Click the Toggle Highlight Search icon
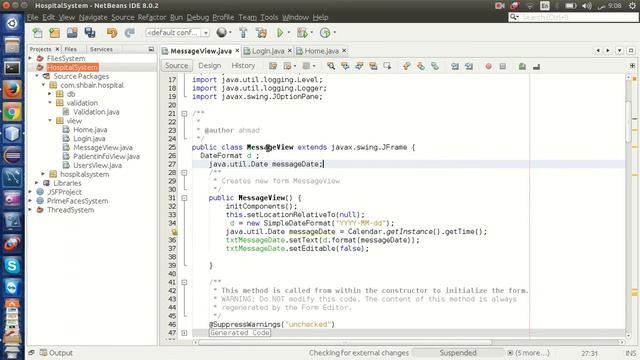 point(373,66)
